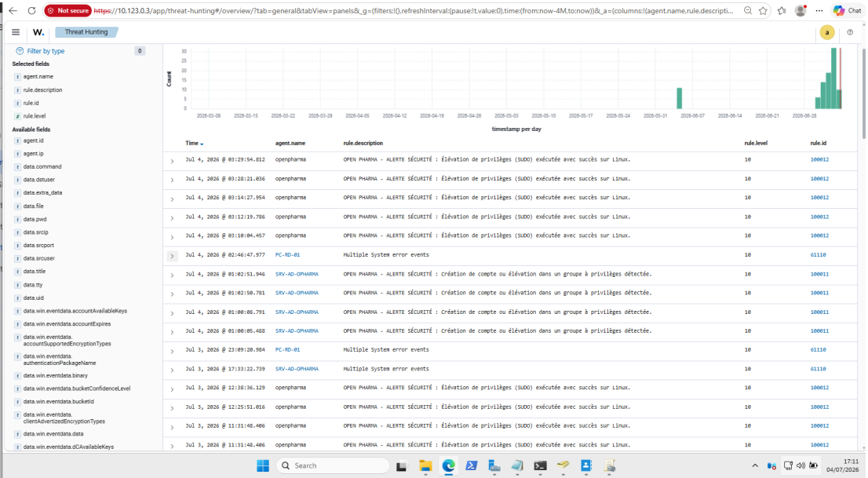Select the data.win.eventdata.binary field
Image resolution: width=868 pixels, height=478 pixels.
pos(56,375)
